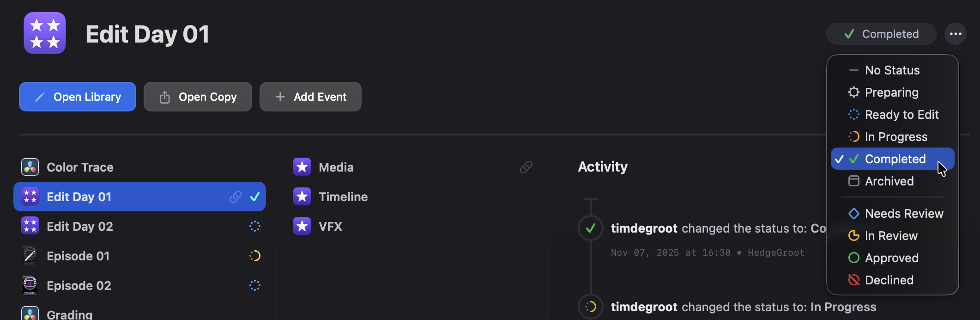The height and width of the screenshot is (320, 980).
Task: Click the Edit Day 01 star app icon
Action: click(x=45, y=33)
